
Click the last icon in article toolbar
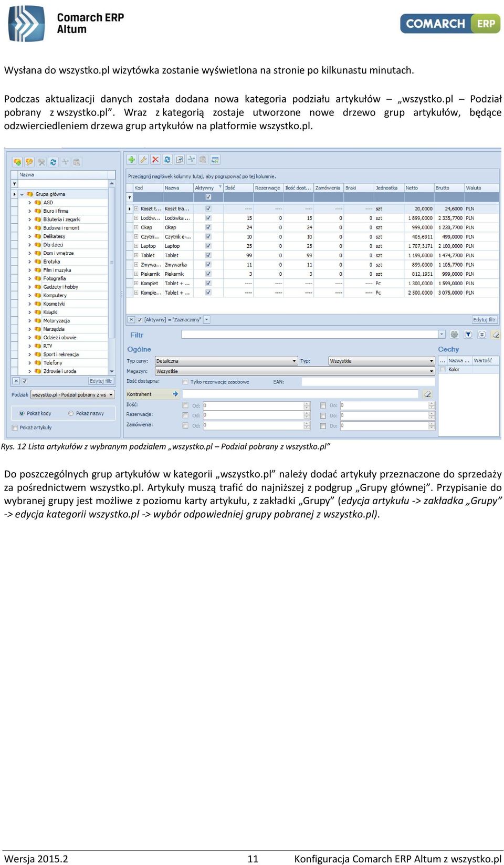point(215,159)
